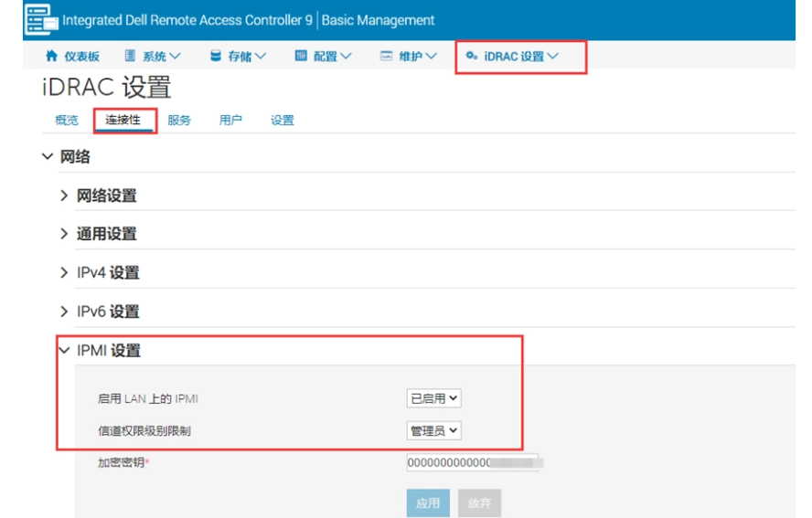Viewport: 812px width, 518px height.
Task: Expand the 配置 dropdown chevron
Action: point(346,56)
